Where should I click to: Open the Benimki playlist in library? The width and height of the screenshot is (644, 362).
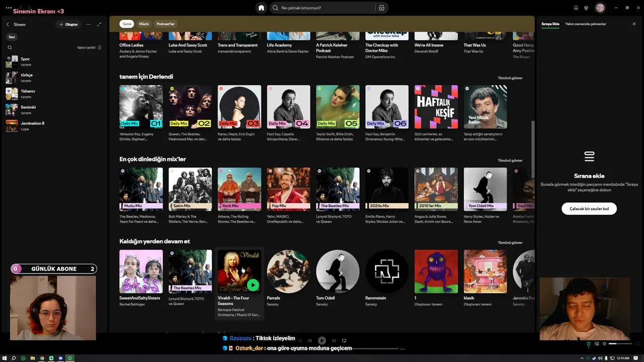coord(54,110)
